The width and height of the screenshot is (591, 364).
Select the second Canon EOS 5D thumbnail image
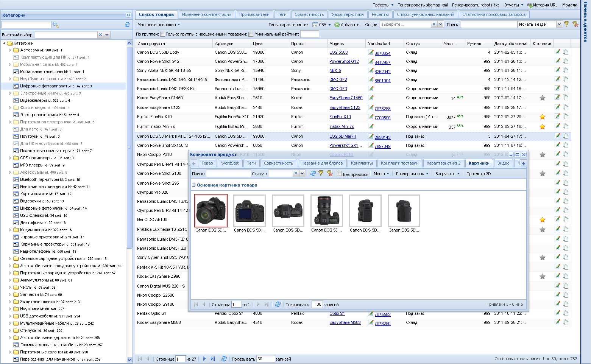tap(249, 211)
